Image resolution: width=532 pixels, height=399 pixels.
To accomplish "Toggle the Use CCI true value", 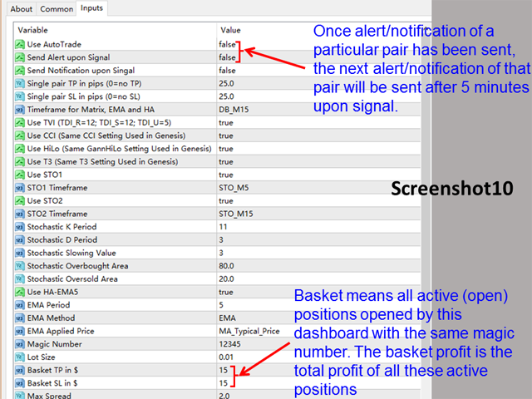I will [x=225, y=135].
